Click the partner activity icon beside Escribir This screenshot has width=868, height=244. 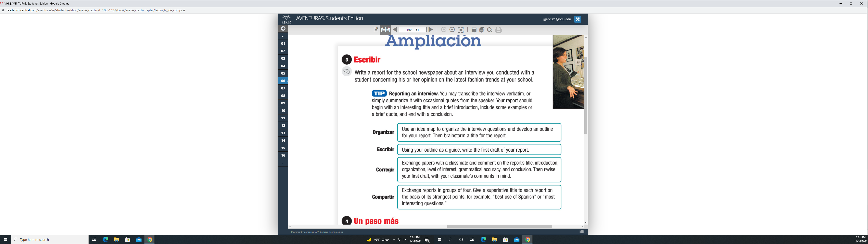tap(346, 71)
